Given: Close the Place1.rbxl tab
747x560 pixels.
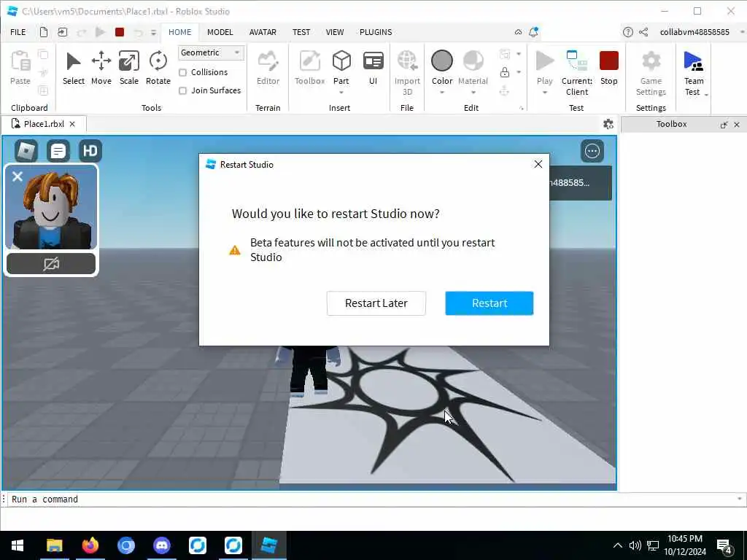Looking at the screenshot, I should click(72, 124).
